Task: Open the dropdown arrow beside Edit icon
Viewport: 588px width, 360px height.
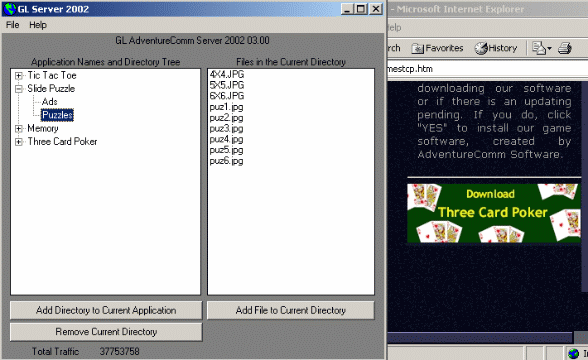Action: pyautogui.click(x=549, y=49)
